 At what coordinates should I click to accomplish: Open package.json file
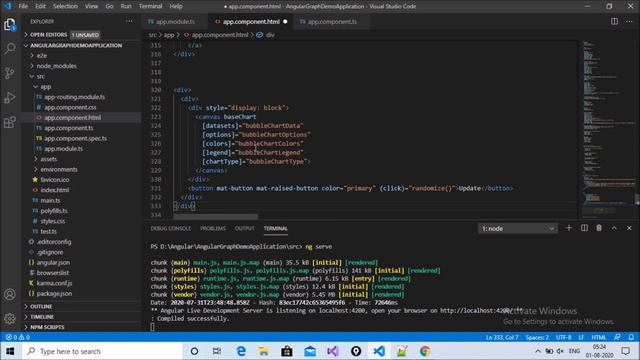(54, 293)
